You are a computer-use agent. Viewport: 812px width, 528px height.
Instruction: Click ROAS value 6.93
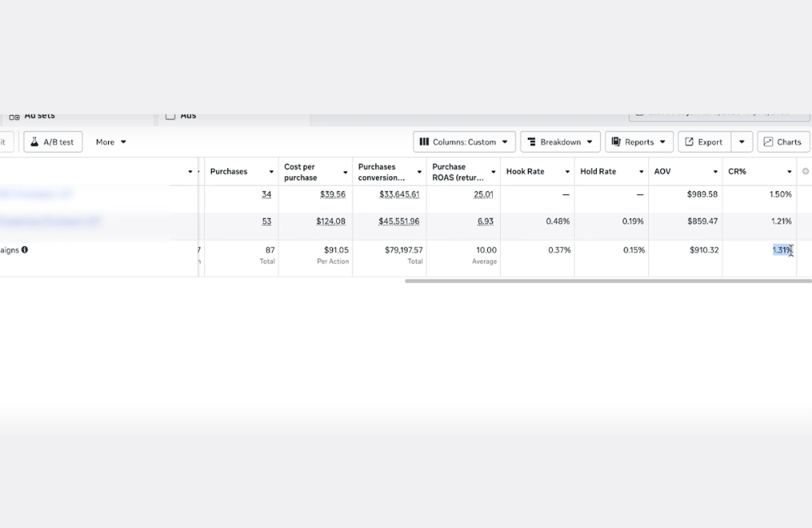click(x=486, y=221)
